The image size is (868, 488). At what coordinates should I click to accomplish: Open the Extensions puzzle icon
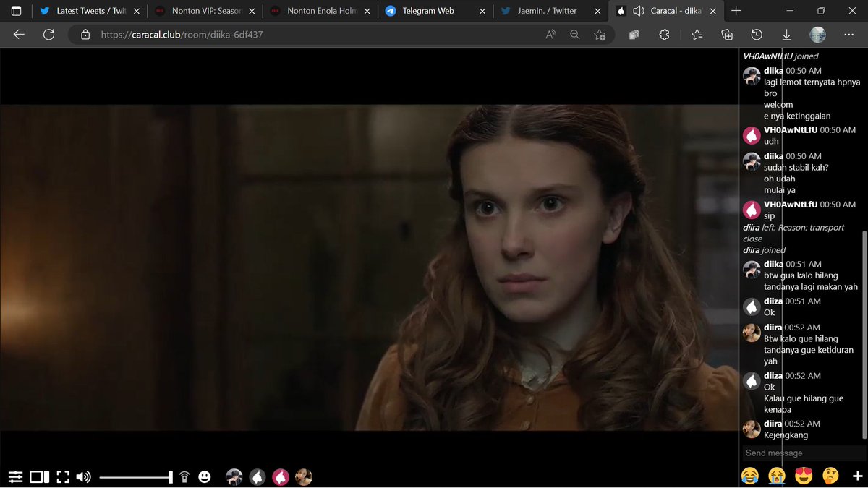tap(665, 35)
